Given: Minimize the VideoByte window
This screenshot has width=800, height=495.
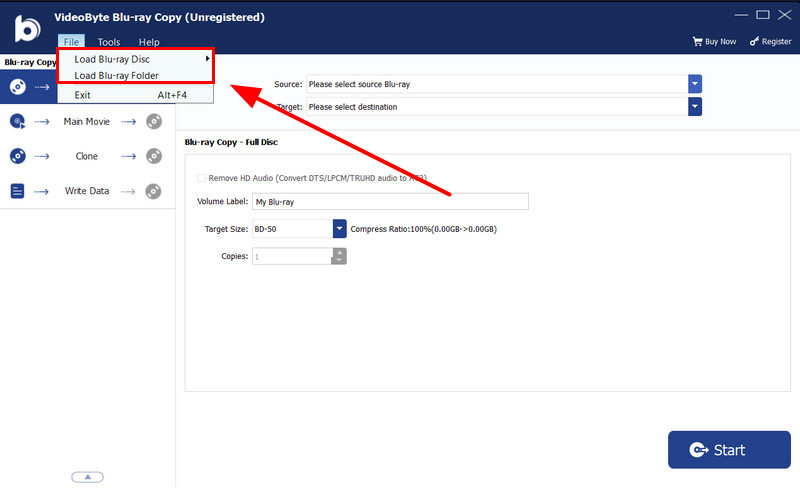Looking at the screenshot, I should [x=741, y=15].
